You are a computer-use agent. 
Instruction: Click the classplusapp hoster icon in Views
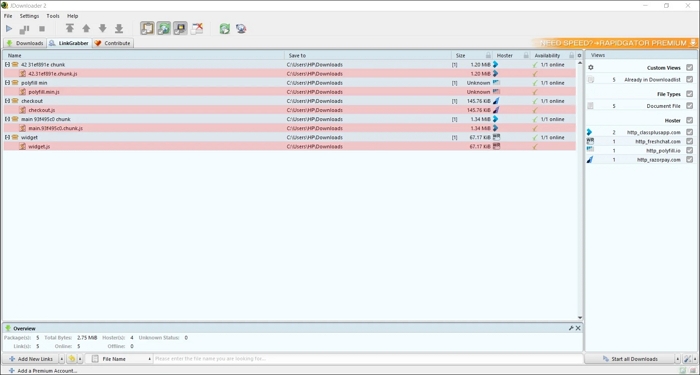(x=589, y=132)
